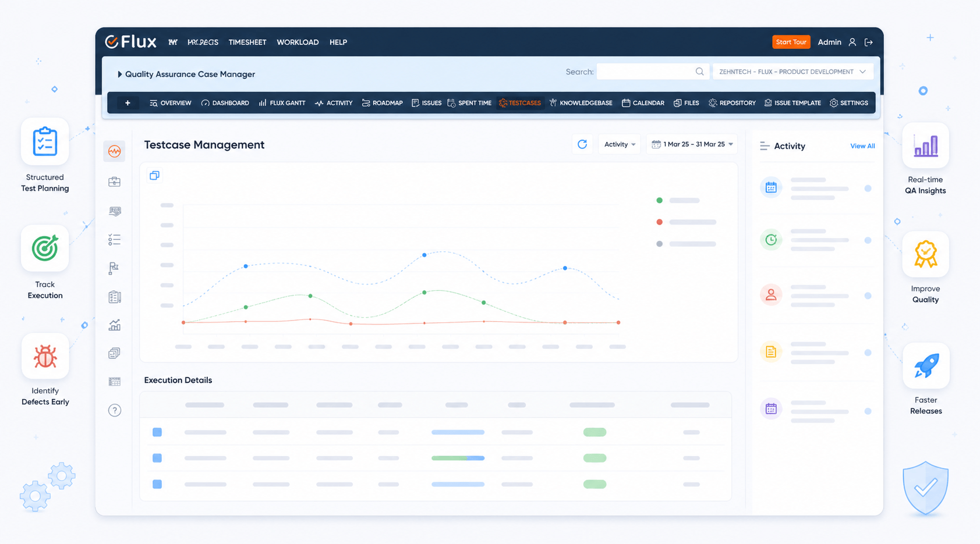Open the FILES tab
Viewport: 980px width, 544px height.
point(686,103)
